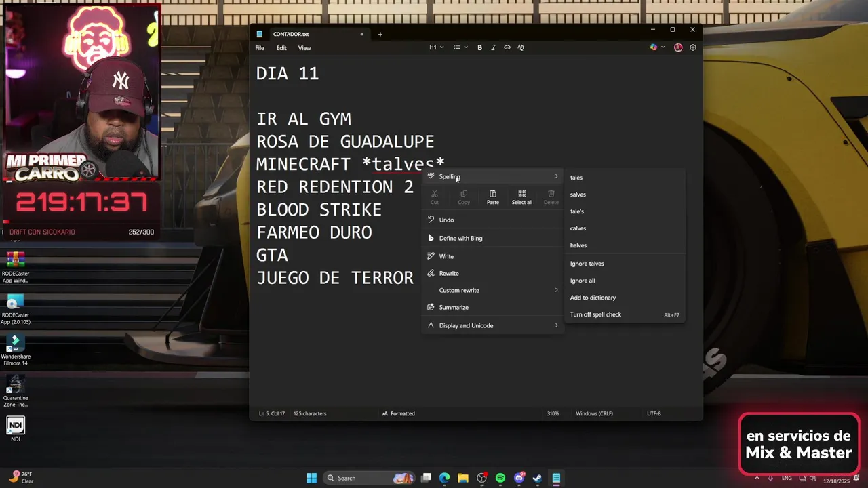868x488 pixels.
Task: Click the Paste icon in context menu
Action: coord(493,197)
